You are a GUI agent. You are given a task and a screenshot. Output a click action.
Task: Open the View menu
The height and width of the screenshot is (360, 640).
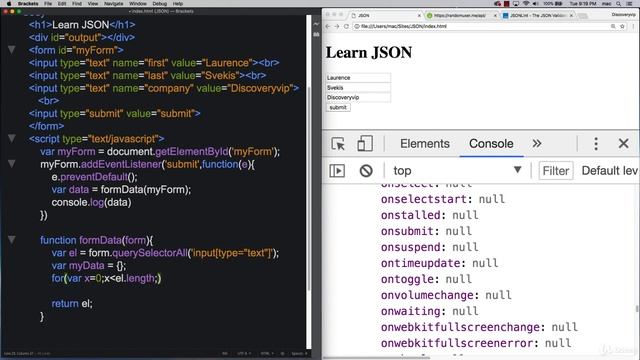tap(93, 4)
